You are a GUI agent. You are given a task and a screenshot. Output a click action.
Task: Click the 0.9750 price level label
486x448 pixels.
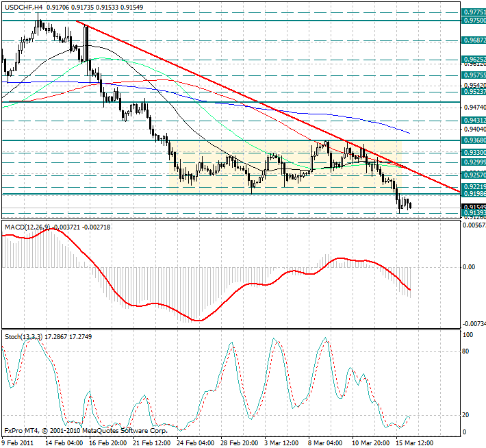474,21
